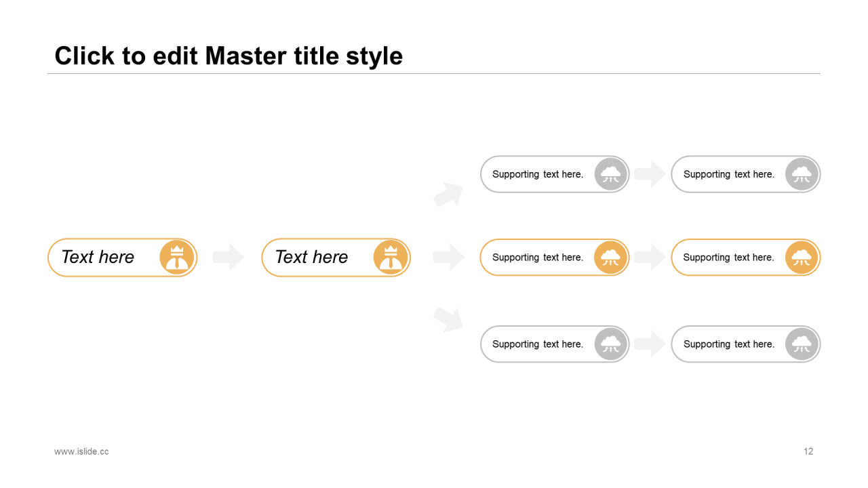The height and width of the screenshot is (488, 868).
Task: Click the slide number 12 in footer
Action: (808, 451)
